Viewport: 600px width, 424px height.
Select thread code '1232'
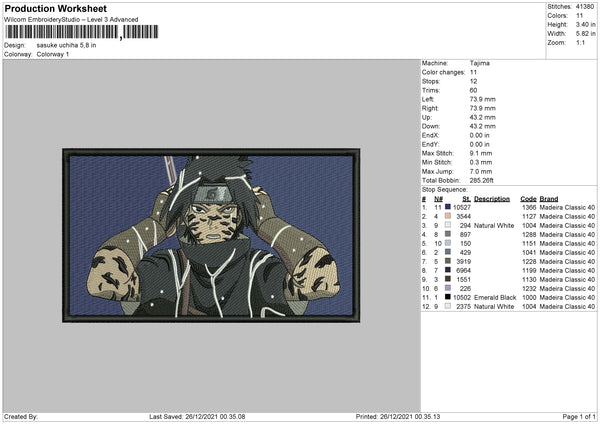[529, 289]
